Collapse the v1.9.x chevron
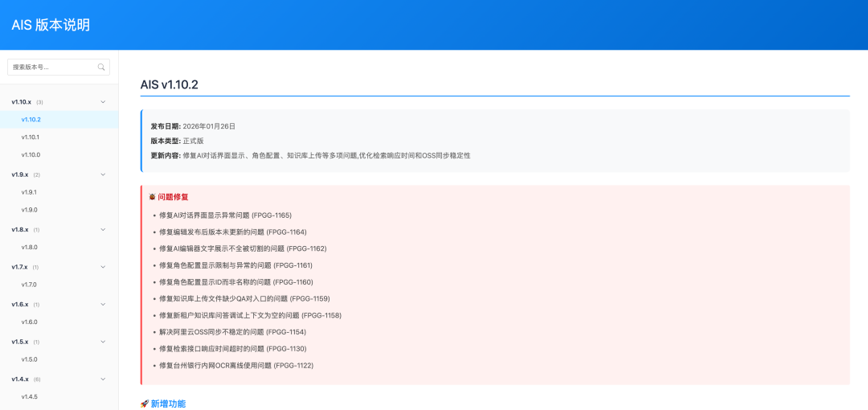The image size is (868, 410). tap(102, 174)
